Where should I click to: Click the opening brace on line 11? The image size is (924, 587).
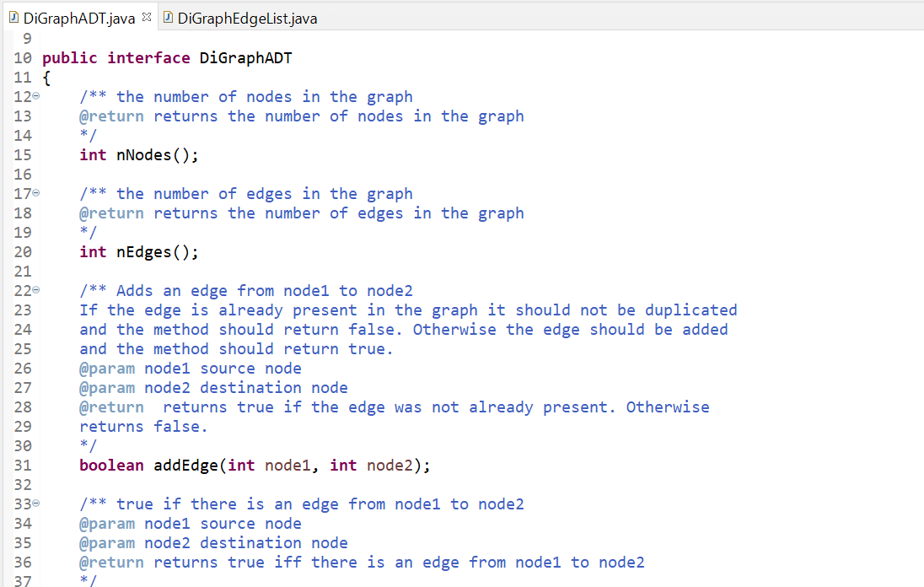48,77
